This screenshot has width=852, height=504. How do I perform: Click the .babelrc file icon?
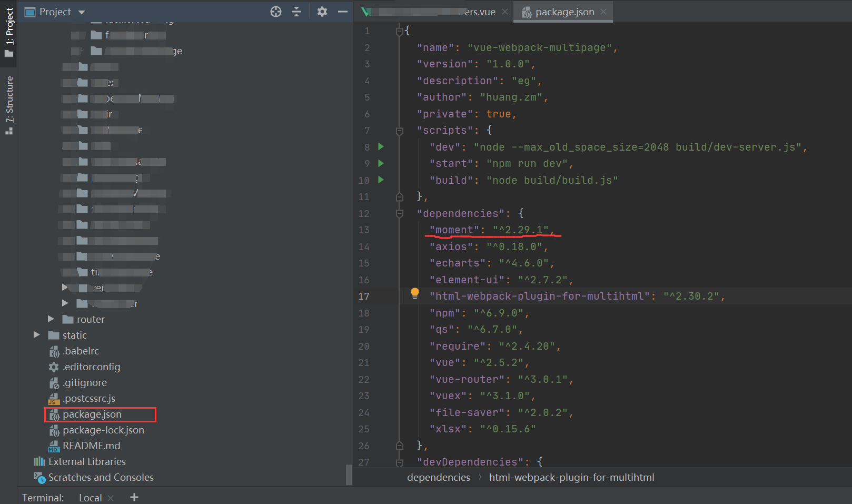(54, 351)
